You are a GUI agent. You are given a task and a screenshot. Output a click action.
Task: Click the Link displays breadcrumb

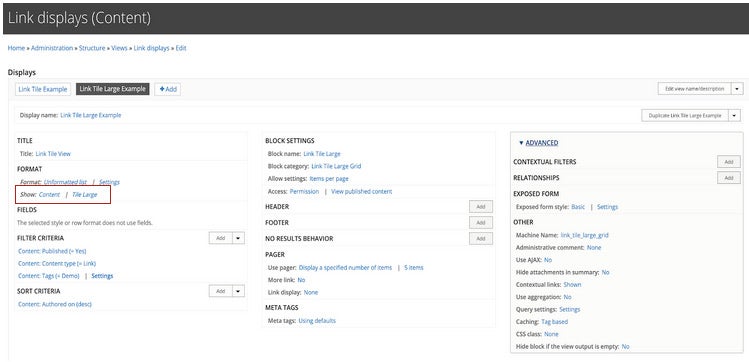151,48
